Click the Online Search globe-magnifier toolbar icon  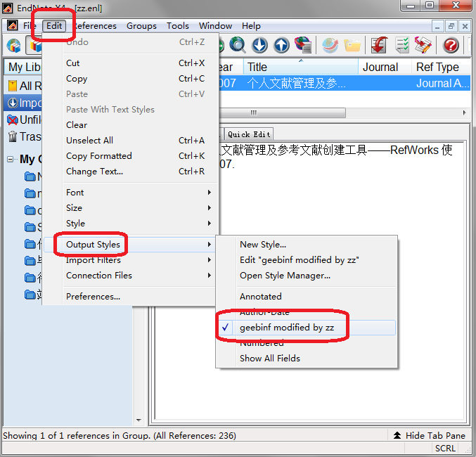coord(238,45)
